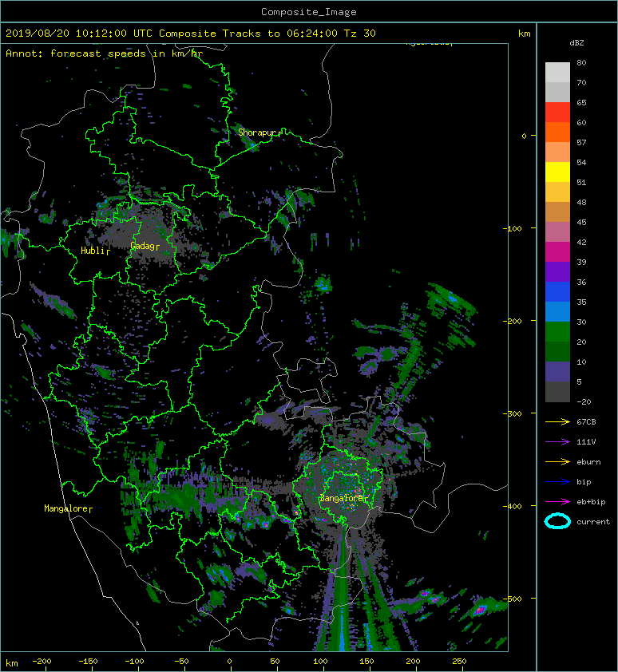
Task: Select the dark gray -20 to 5 dBZ swatch
Action: click(x=557, y=391)
